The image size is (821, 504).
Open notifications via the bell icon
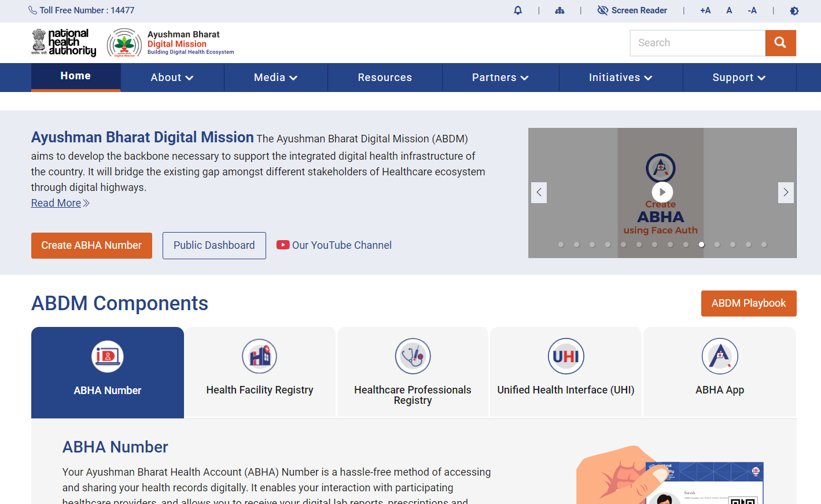pos(517,10)
